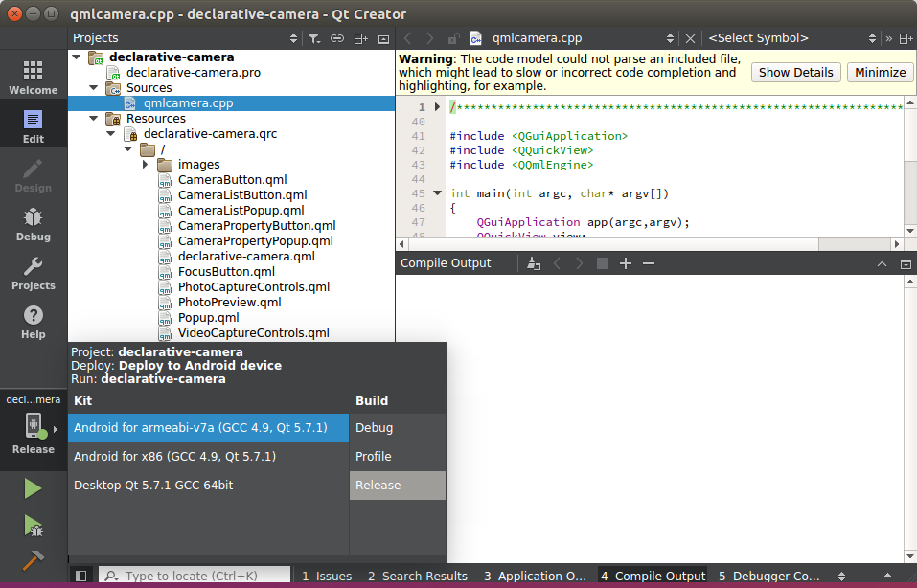The height and width of the screenshot is (588, 917).
Task: Open the Help mode
Action: (x=33, y=323)
